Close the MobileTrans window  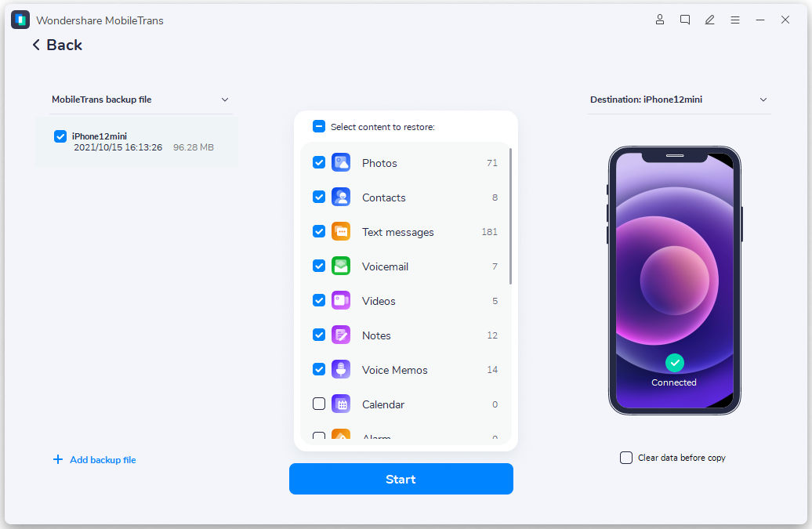point(785,20)
